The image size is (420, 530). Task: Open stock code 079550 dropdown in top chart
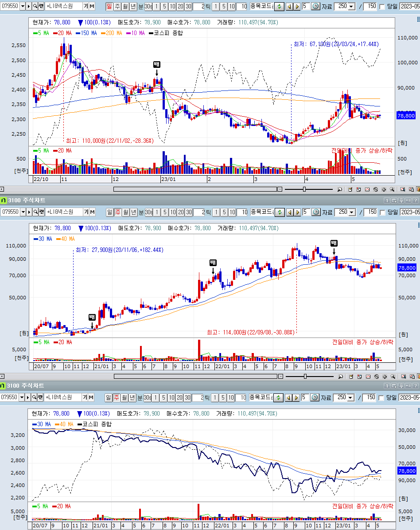(23, 6)
